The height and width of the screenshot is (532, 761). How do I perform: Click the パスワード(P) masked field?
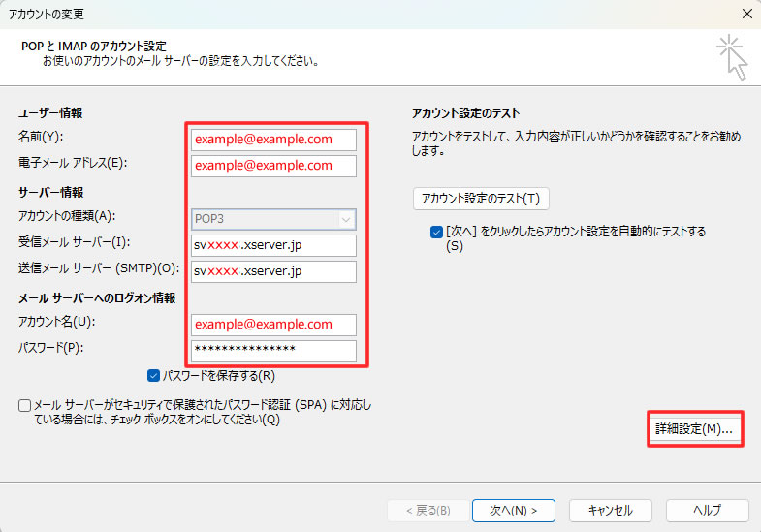pyautogui.click(x=273, y=350)
